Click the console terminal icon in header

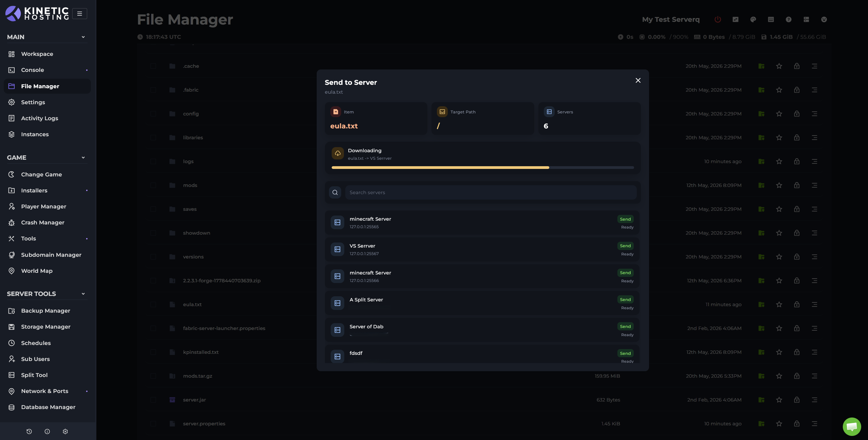(735, 19)
